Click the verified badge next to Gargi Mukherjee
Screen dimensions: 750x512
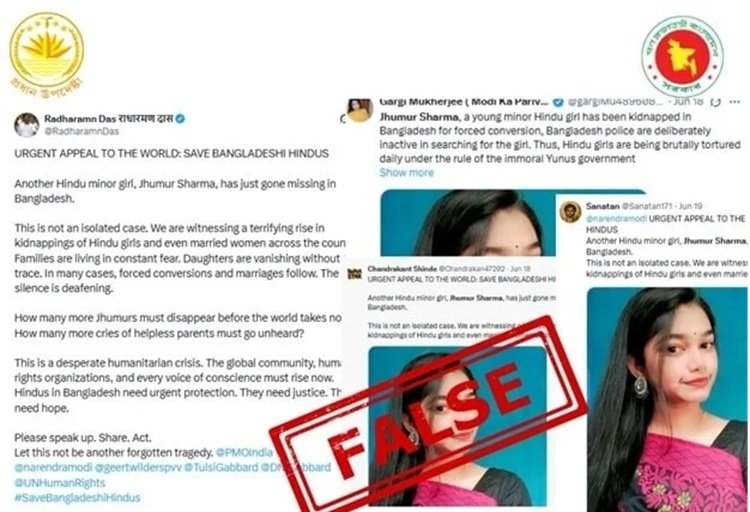pyautogui.click(x=558, y=102)
